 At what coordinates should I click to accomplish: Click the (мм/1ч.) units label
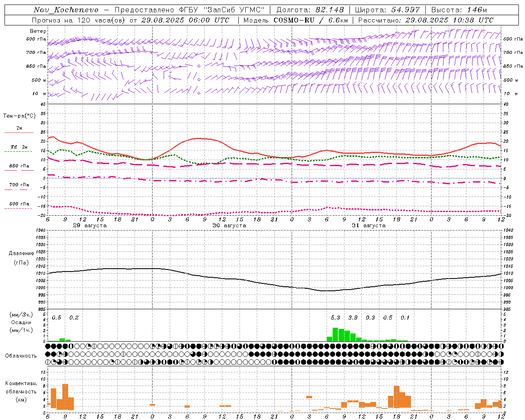[21, 330]
